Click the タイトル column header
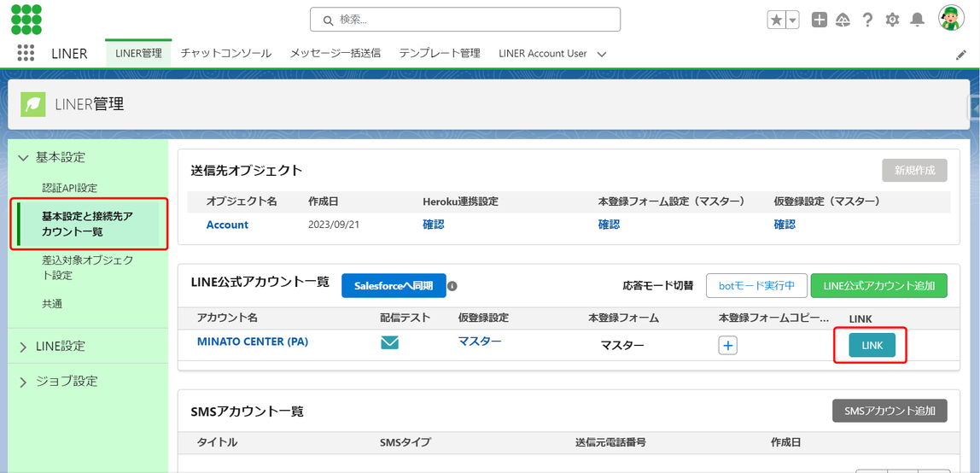This screenshot has width=980, height=473. pos(217,442)
